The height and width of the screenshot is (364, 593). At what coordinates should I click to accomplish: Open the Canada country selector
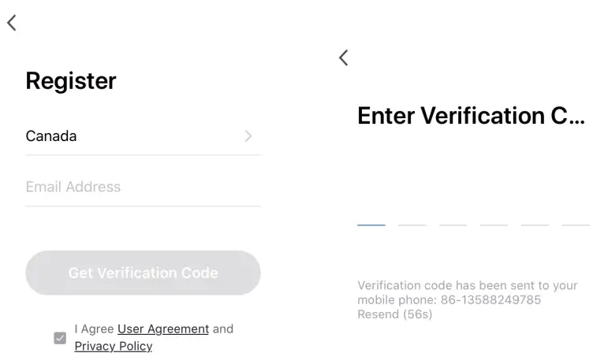click(142, 136)
